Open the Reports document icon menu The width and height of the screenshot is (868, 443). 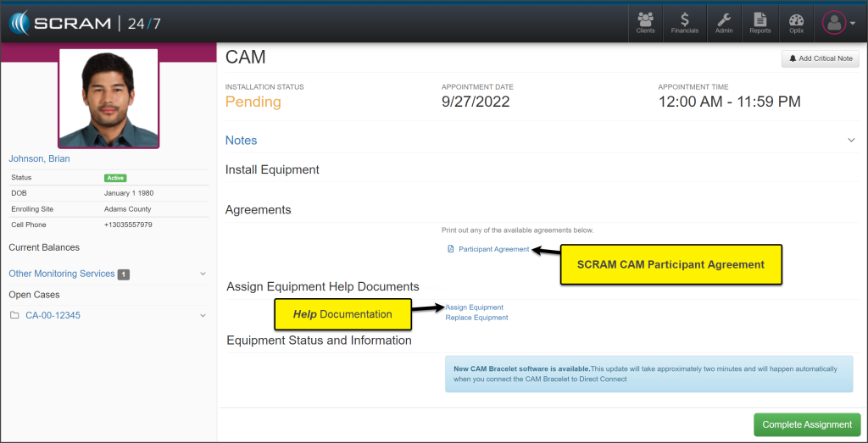759,22
